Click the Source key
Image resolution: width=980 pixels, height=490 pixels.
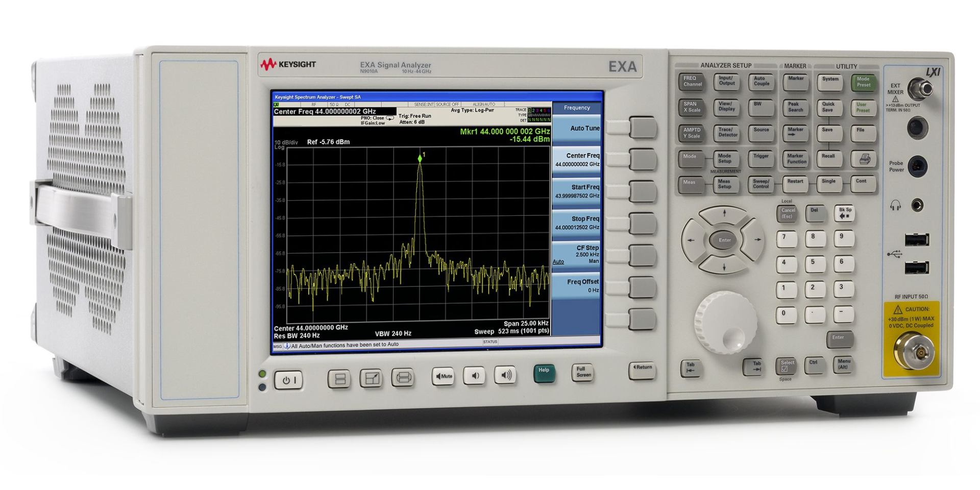761,133
